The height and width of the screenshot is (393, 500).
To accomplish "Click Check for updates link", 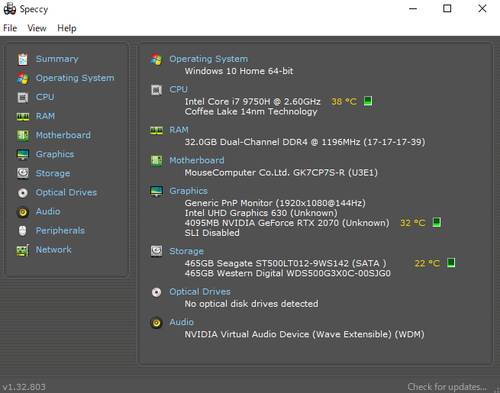I will [447, 387].
